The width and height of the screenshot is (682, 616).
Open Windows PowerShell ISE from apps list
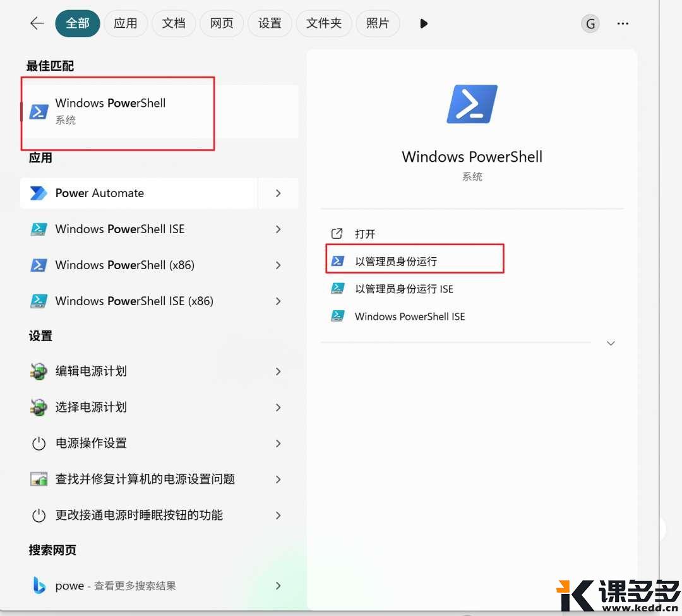tap(139, 229)
